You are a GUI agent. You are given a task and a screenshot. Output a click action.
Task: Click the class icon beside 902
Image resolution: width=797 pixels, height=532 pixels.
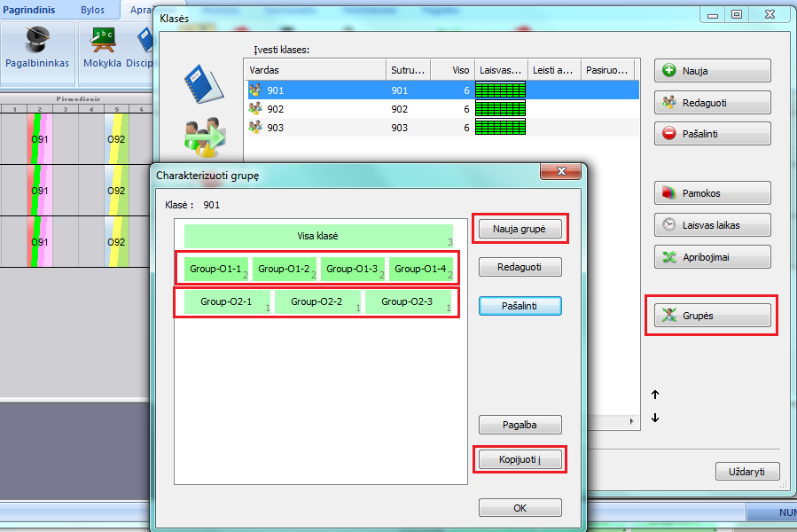click(x=255, y=109)
